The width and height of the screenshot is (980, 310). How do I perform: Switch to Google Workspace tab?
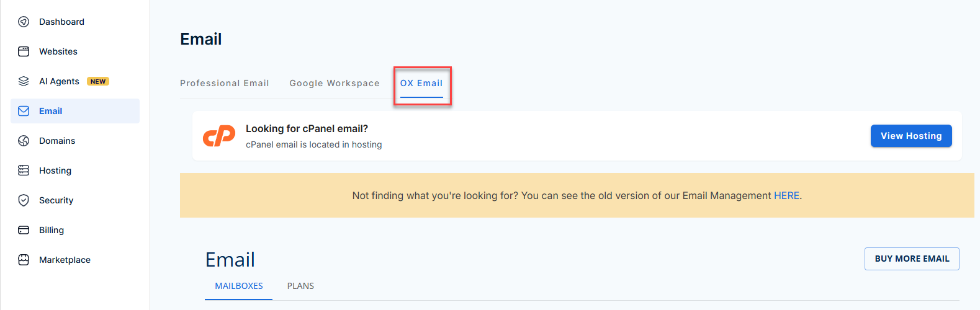coord(335,83)
